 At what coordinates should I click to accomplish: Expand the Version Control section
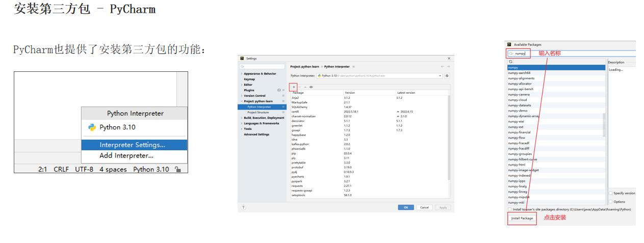pyautogui.click(x=241, y=96)
